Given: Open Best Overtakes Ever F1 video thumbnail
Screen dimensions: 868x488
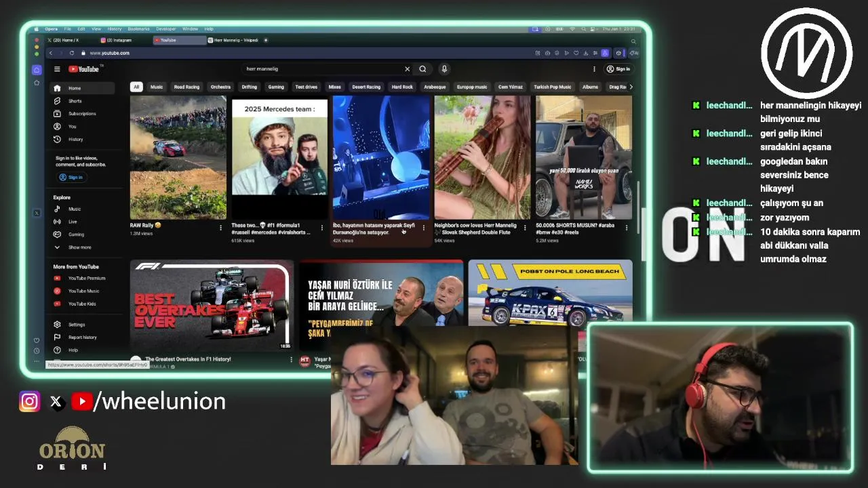Looking at the screenshot, I should tap(212, 306).
